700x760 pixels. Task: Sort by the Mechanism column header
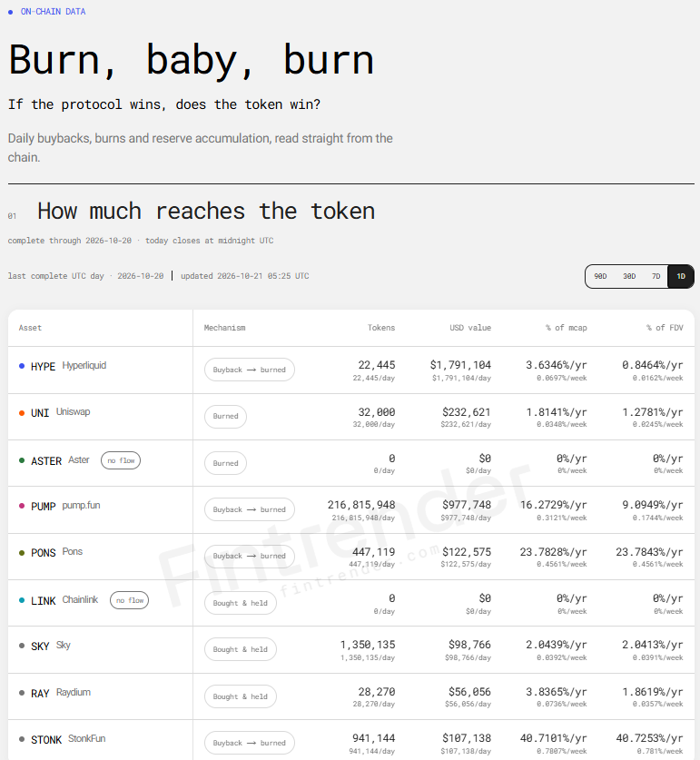pos(224,328)
